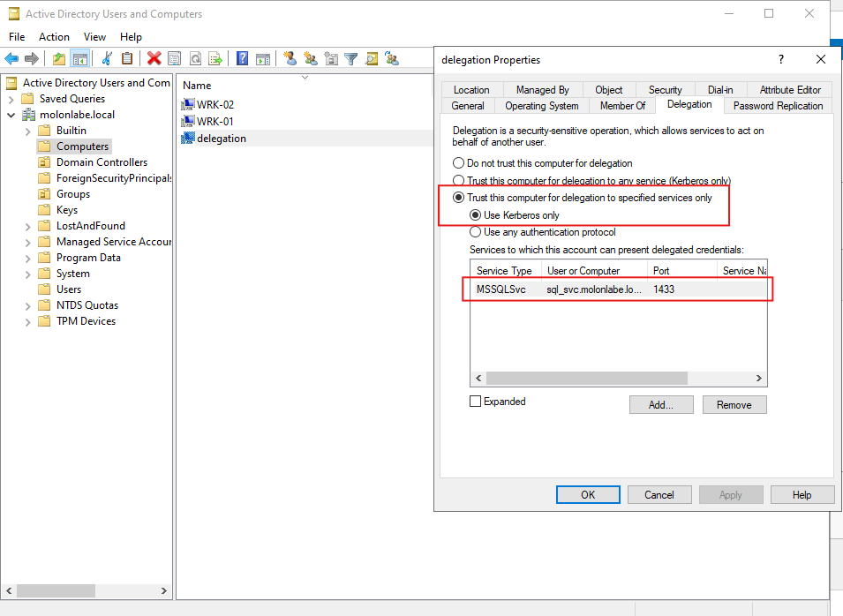Click the Add... button
The height and width of the screenshot is (616, 843).
660,405
